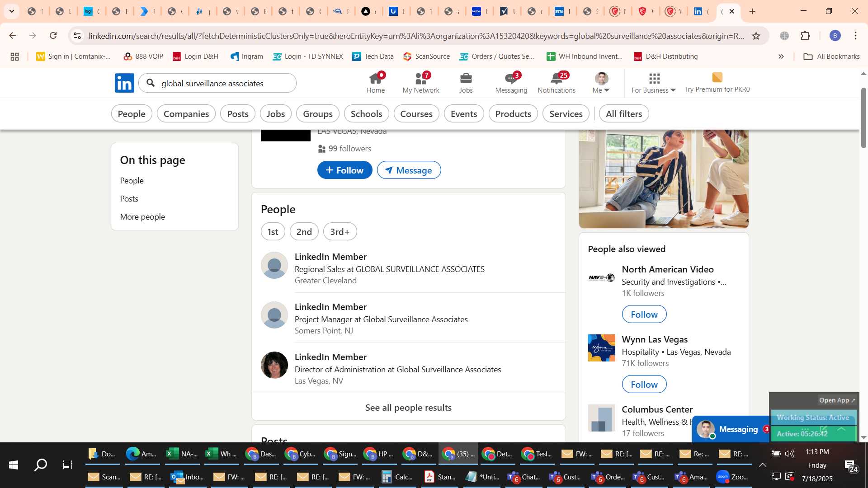Jump to People section on this page
868x488 pixels.
point(132,181)
